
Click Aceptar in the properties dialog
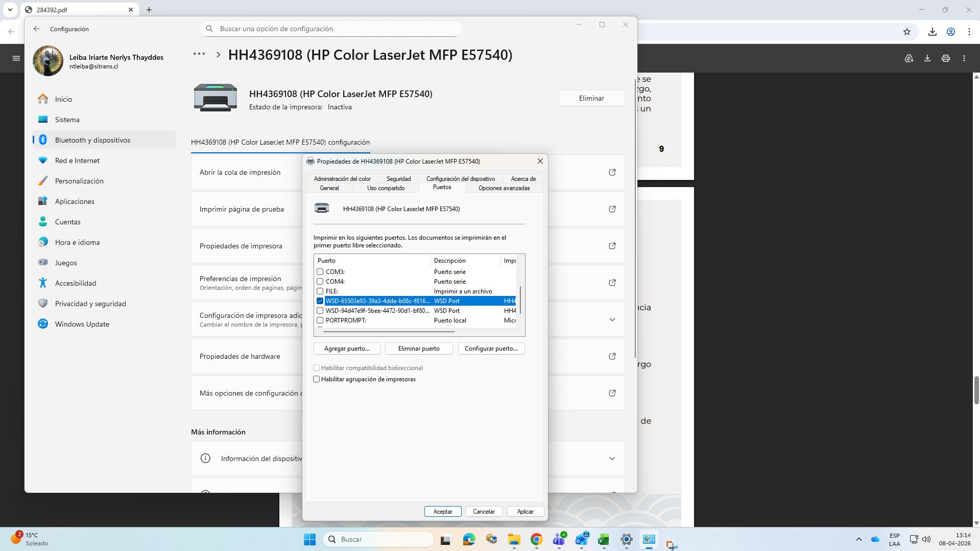(x=443, y=512)
